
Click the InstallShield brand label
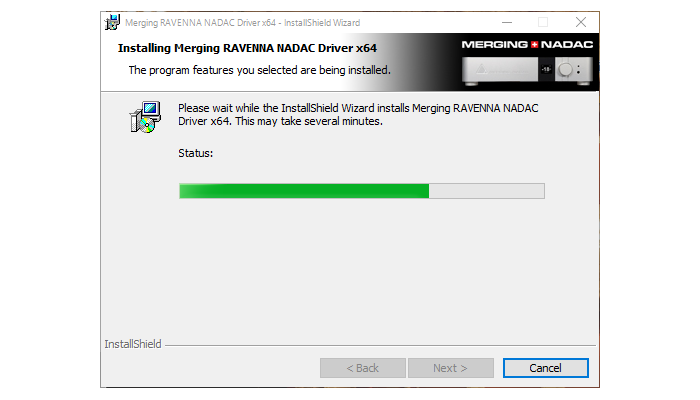click(133, 344)
